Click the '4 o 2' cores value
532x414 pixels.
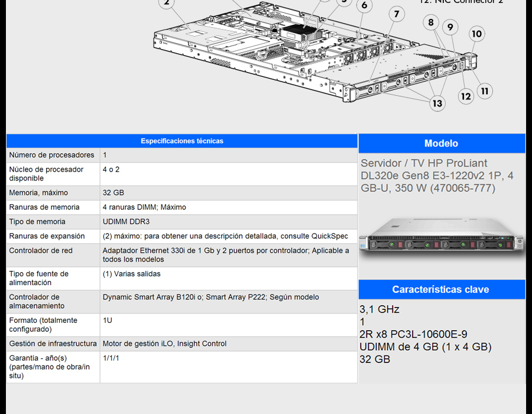click(111, 169)
